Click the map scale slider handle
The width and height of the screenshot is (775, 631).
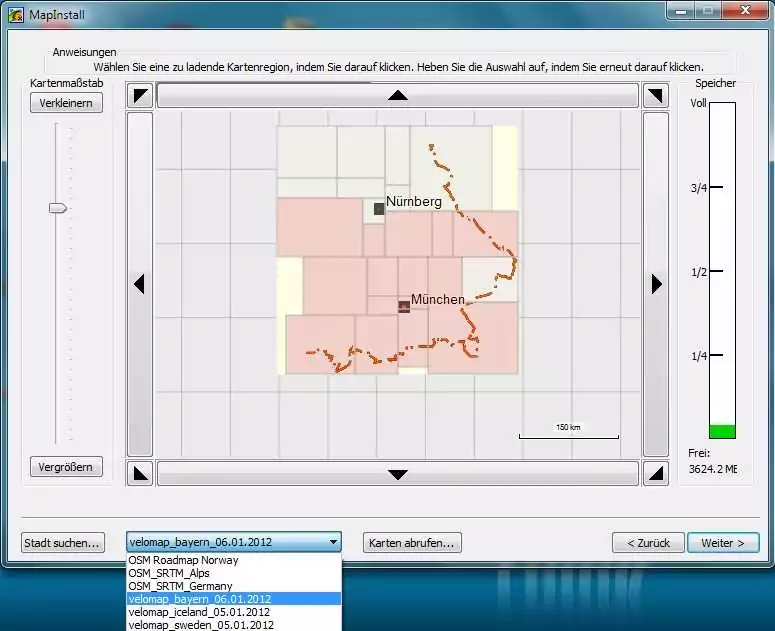[x=58, y=208]
